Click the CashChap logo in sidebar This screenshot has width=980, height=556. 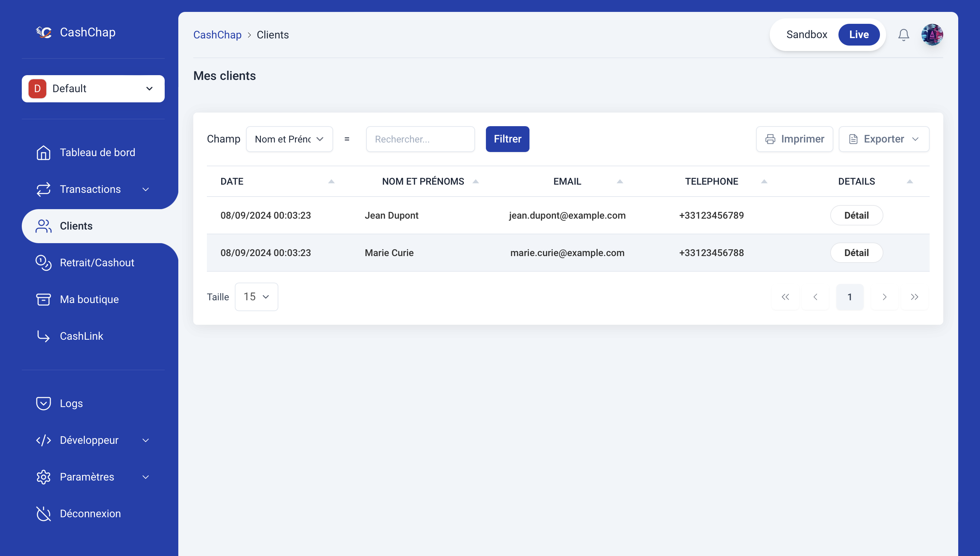(44, 32)
